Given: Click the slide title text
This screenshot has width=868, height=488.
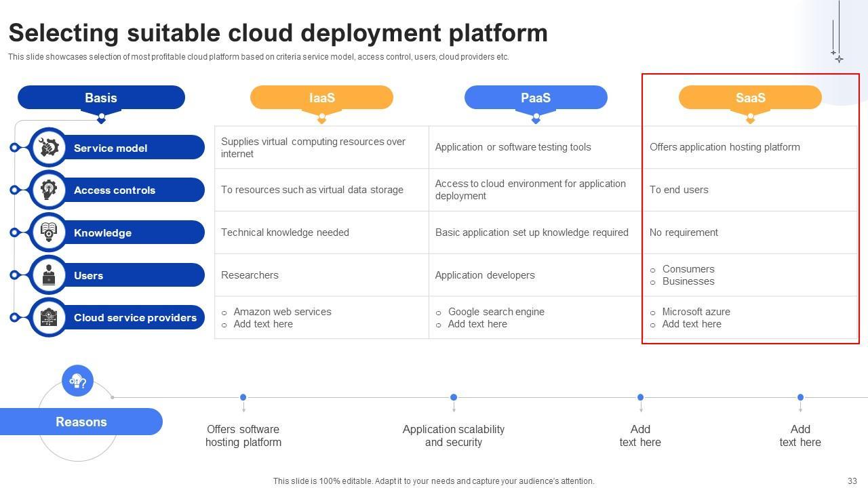Looking at the screenshot, I should coord(278,33).
